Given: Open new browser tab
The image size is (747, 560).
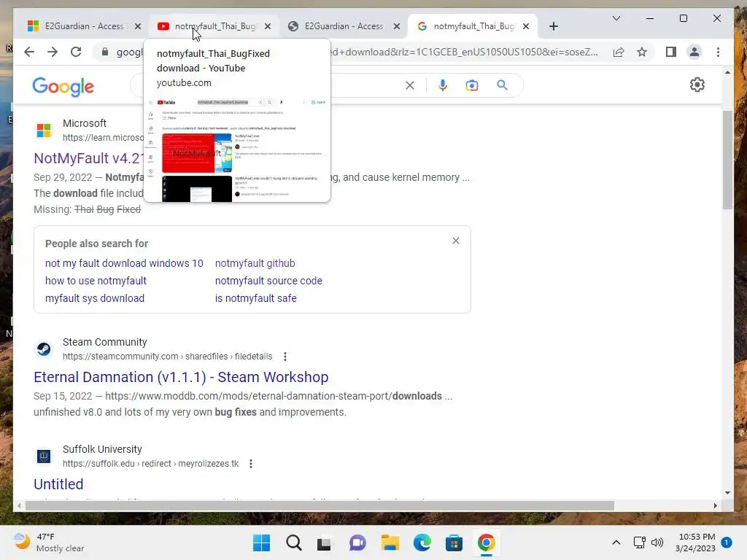Looking at the screenshot, I should pos(553,26).
